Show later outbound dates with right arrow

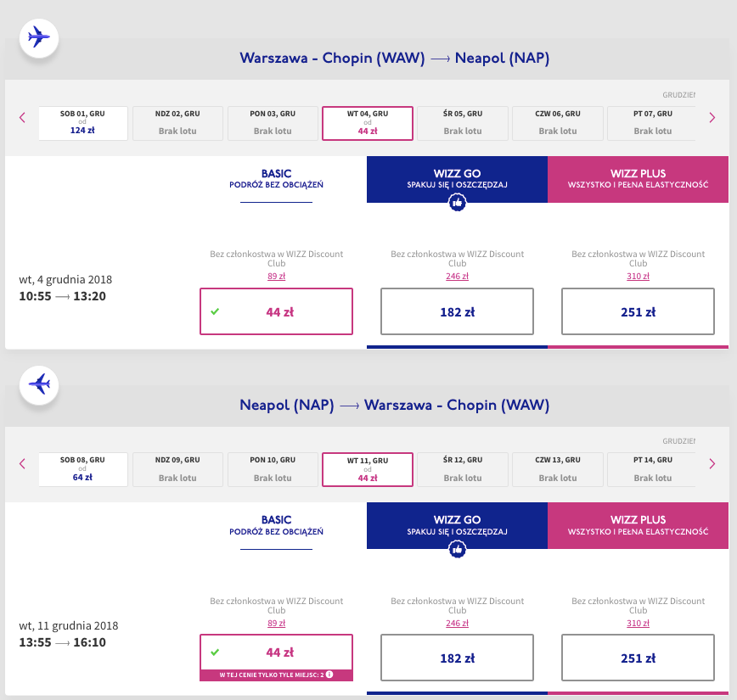(712, 117)
